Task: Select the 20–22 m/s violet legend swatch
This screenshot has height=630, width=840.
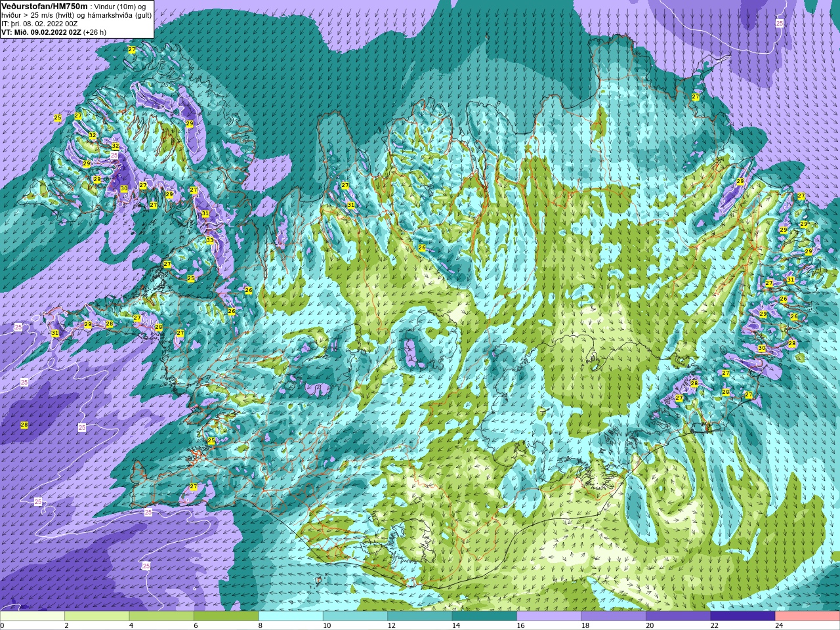Action: 679,616
